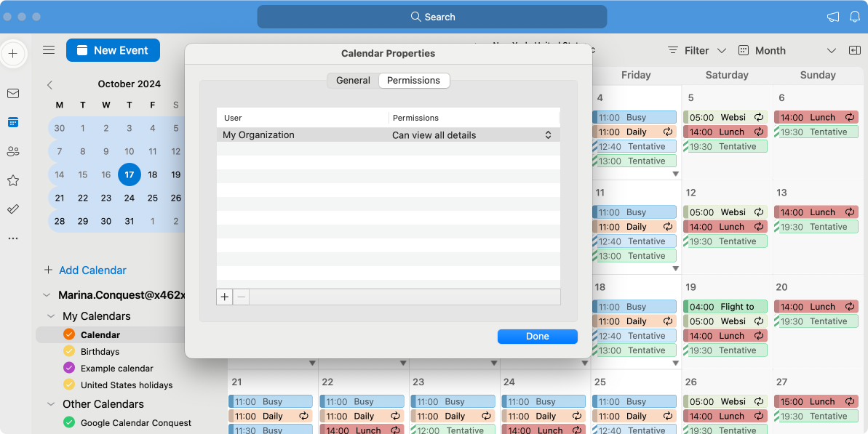Toggle the United States holidays checkbox
This screenshot has height=434, width=868.
coord(68,385)
